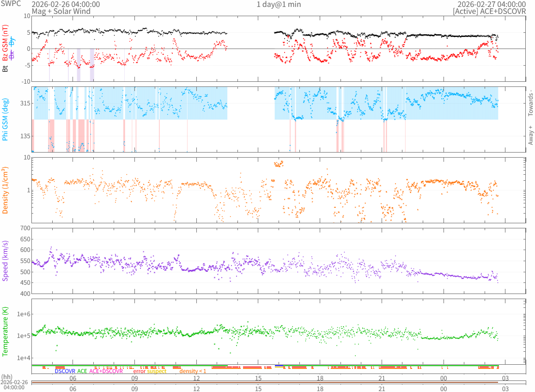The height and width of the screenshot is (392, 535).
Task: Click the yellow "suspect" legend entry
Action: click(x=157, y=371)
